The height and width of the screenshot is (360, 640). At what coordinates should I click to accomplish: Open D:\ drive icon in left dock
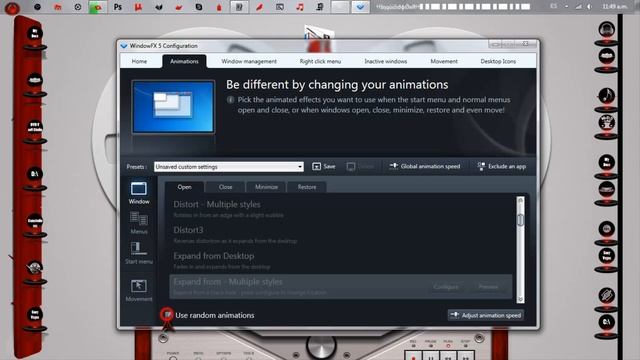(35, 174)
